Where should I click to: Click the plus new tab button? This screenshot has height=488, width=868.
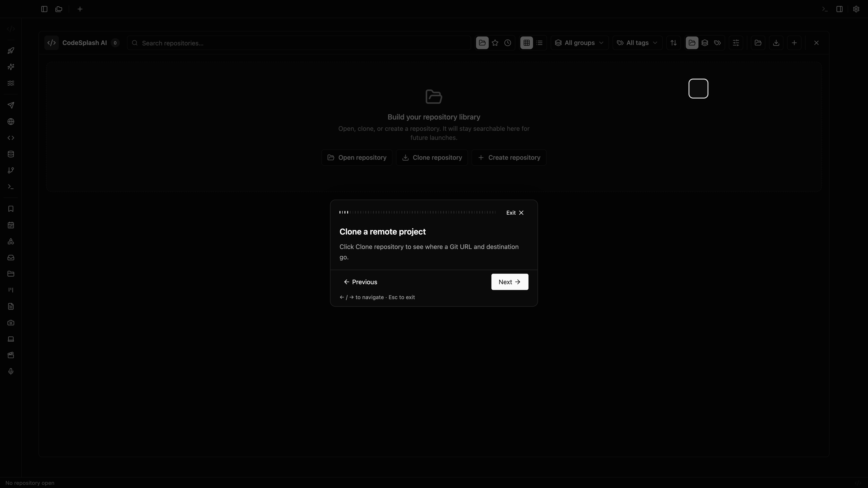point(80,9)
